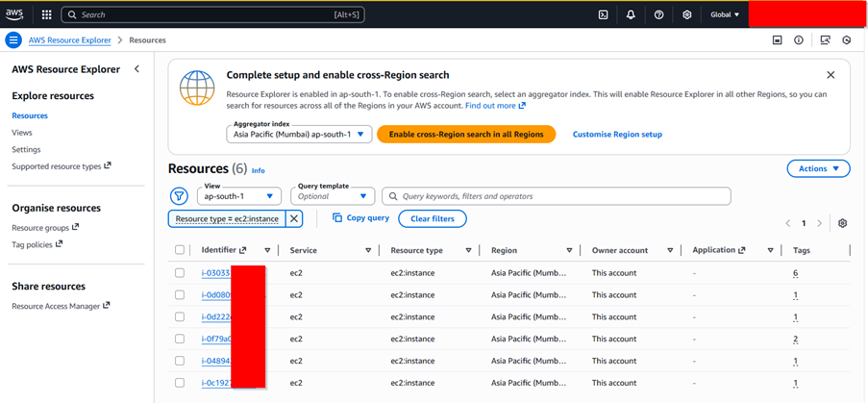This screenshot has height=403, width=868.
Task: Click tag count 6 for i-03033
Action: click(x=796, y=273)
